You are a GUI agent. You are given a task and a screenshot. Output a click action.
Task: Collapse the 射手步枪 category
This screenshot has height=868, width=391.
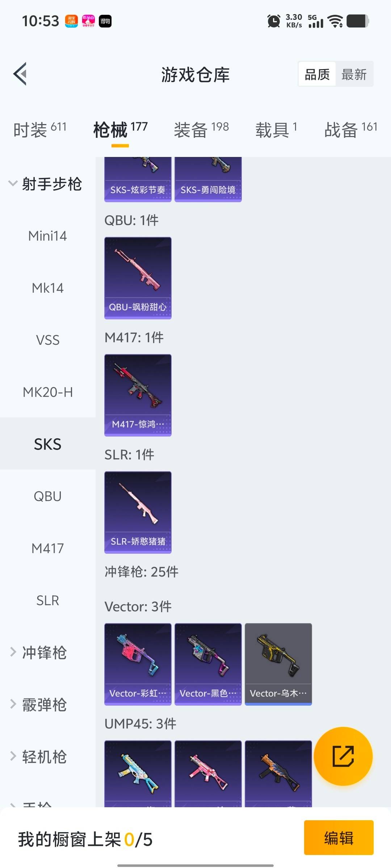46,184
